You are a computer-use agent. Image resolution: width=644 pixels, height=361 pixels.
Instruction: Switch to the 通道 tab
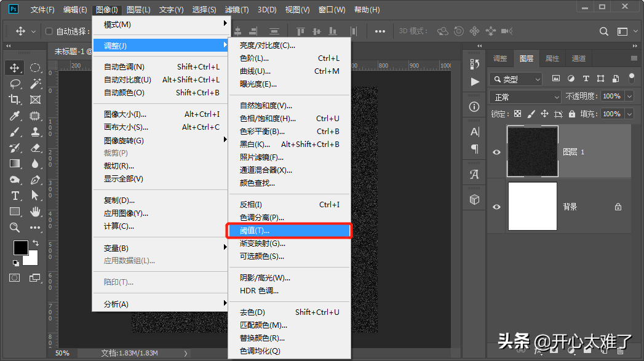[579, 58]
